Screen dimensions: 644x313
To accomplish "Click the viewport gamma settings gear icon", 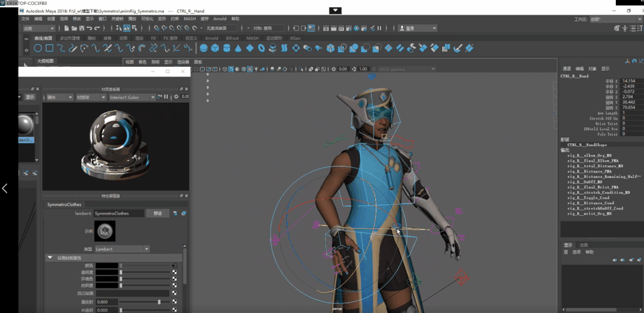I will coord(333,69).
